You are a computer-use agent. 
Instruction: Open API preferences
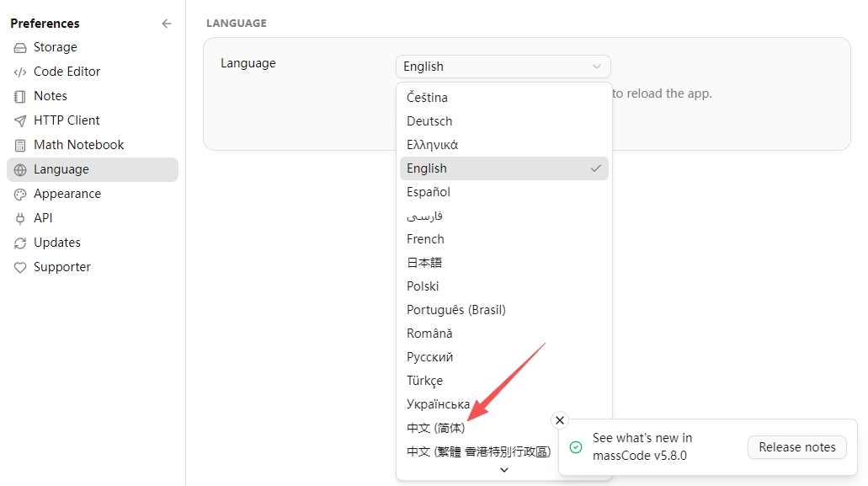93,218
